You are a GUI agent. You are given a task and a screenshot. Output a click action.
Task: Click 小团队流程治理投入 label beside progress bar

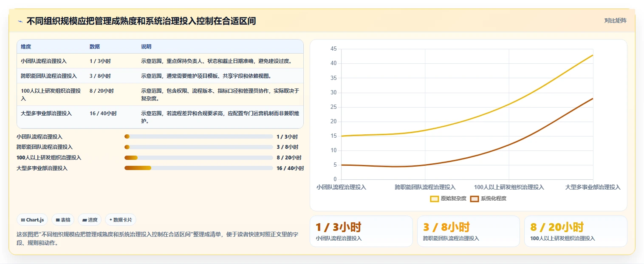click(x=40, y=137)
